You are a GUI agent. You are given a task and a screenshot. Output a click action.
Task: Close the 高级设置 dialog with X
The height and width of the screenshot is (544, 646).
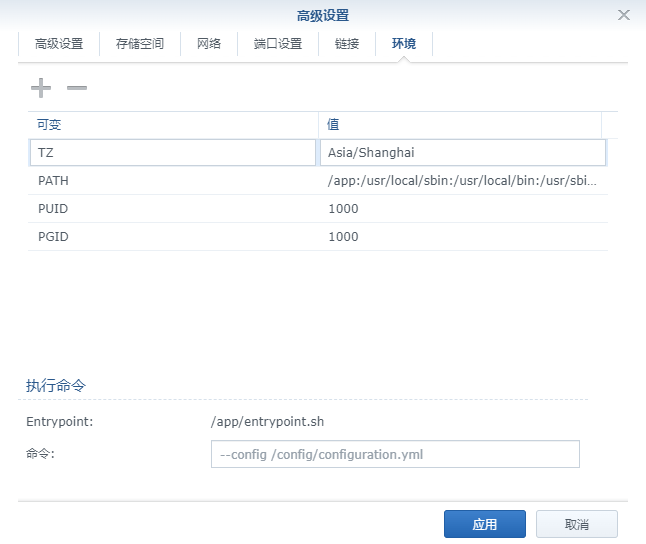pyautogui.click(x=624, y=15)
